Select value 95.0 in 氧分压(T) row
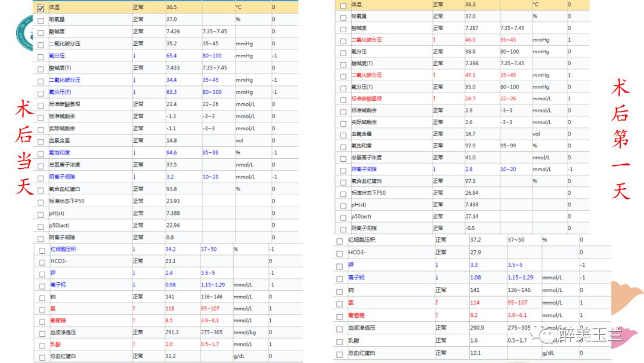Image resolution: width=644 pixels, height=363 pixels. pyautogui.click(x=470, y=87)
